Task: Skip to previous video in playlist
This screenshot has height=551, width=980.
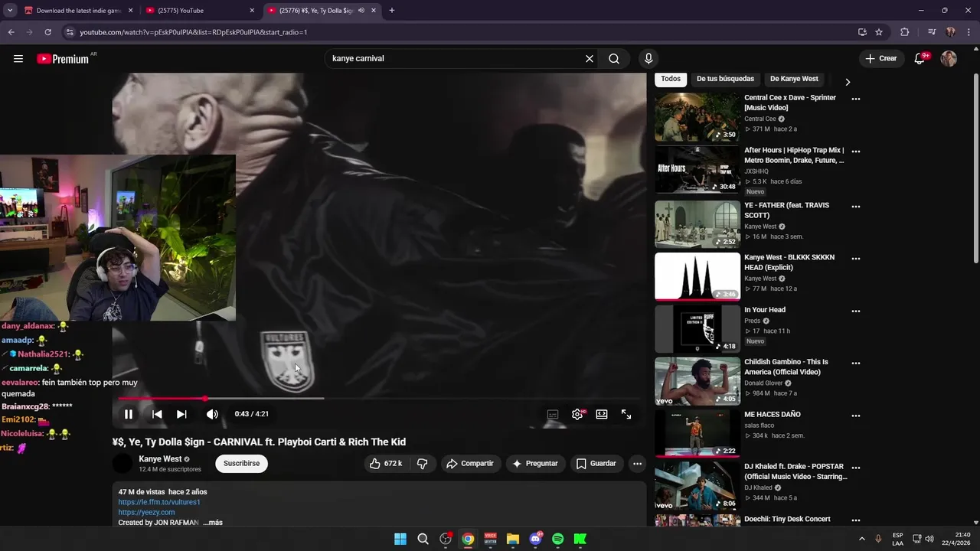Action: (x=157, y=414)
